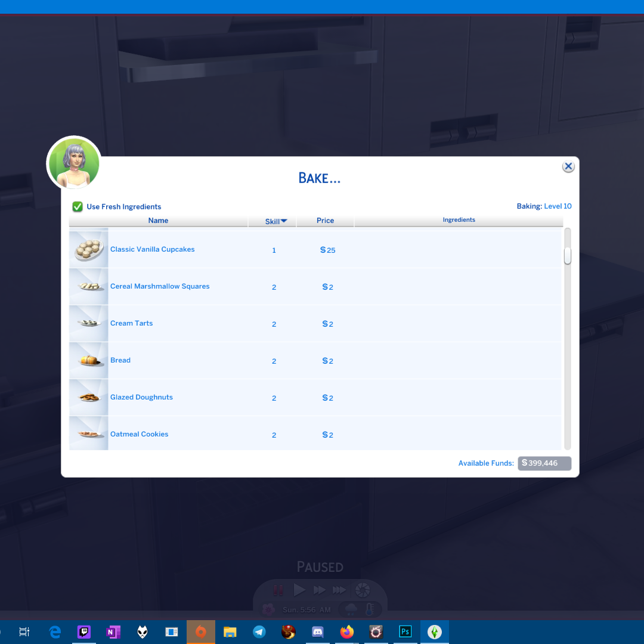Open the red dragon game icon in taskbar
Screen dimensions: 644x644
tap(289, 631)
